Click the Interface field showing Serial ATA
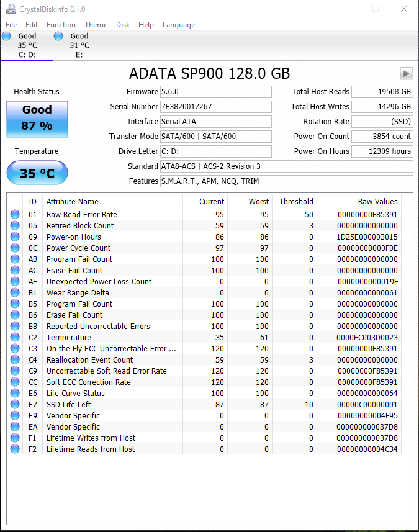 click(216, 122)
